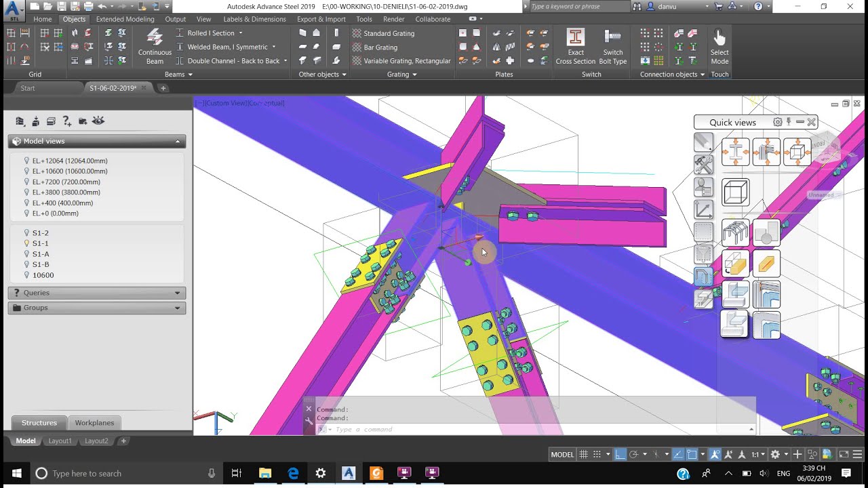
Task: Toggle eye visibility icon in left panel
Action: [98, 121]
